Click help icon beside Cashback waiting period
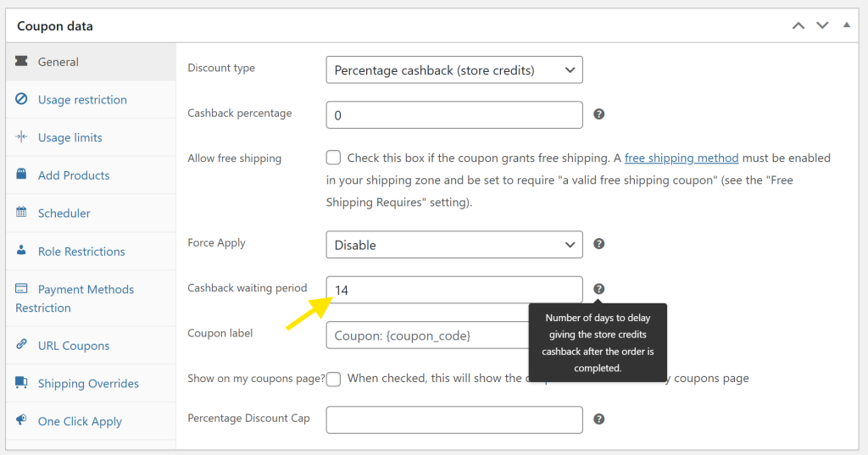Viewport: 868px width, 455px height. 599,289
